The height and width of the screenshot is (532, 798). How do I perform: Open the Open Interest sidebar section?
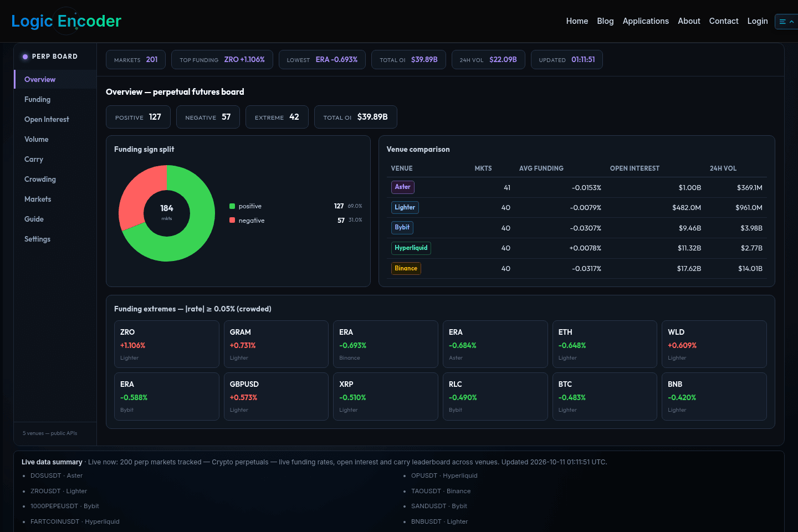[55, 119]
